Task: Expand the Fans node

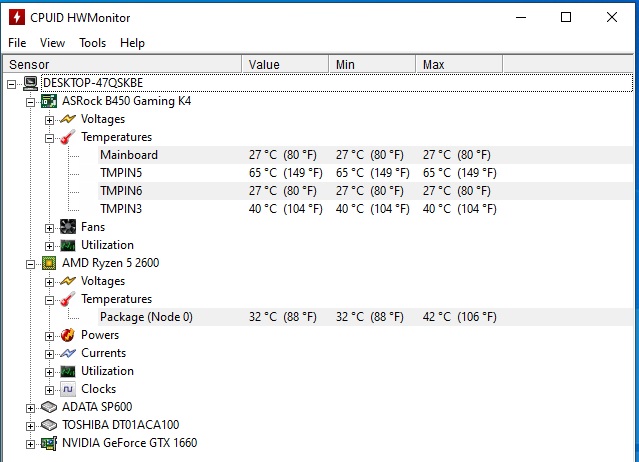Action: click(x=49, y=228)
